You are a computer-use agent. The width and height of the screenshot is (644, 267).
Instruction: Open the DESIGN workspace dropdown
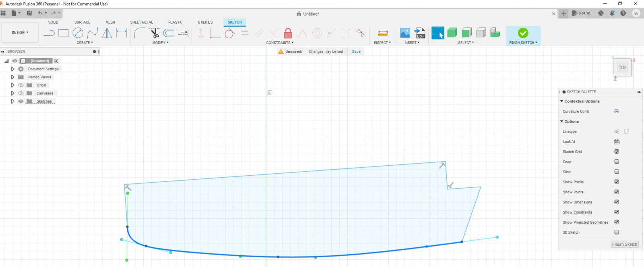tap(20, 32)
